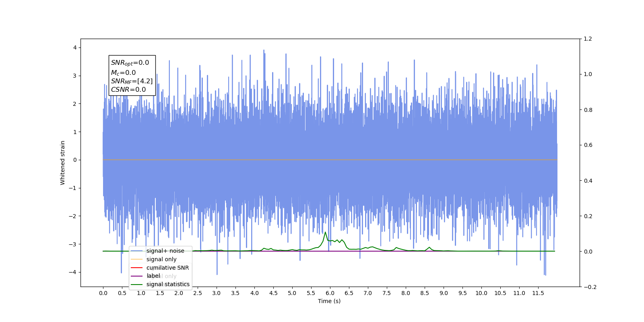Screen dimensions: 644x322
Task: Click the −4 tick on strain axis
Action: 72,272
